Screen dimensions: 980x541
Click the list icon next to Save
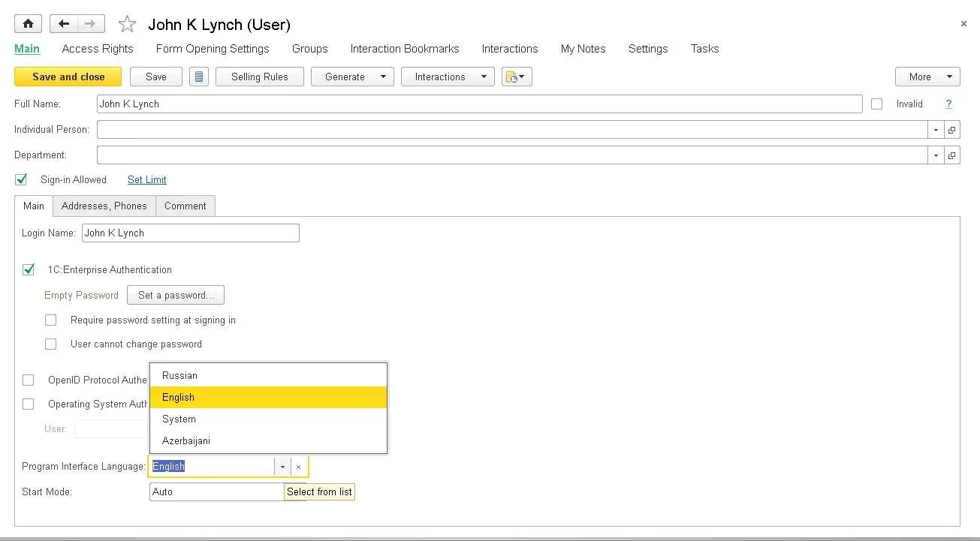[x=198, y=77]
